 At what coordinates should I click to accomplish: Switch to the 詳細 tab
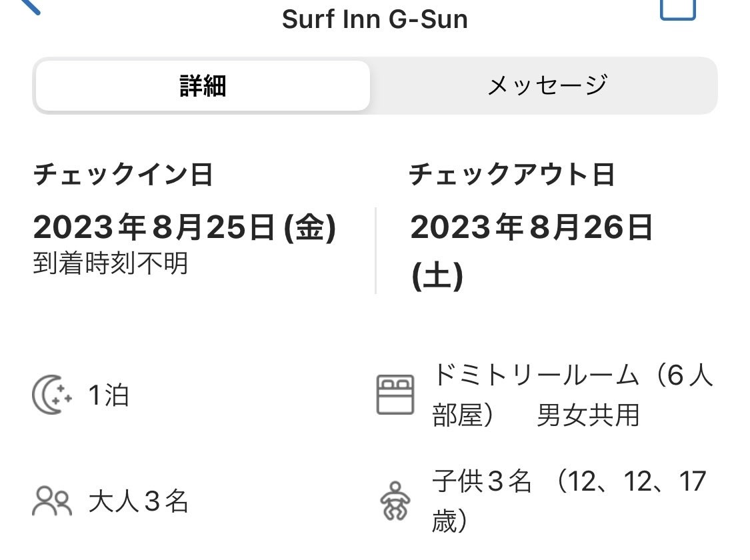click(x=203, y=86)
